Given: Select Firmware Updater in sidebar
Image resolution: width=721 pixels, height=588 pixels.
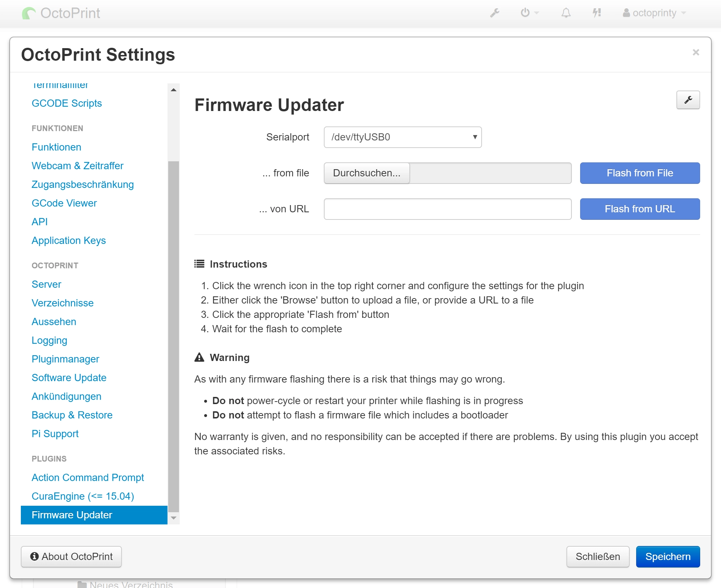Looking at the screenshot, I should (94, 515).
